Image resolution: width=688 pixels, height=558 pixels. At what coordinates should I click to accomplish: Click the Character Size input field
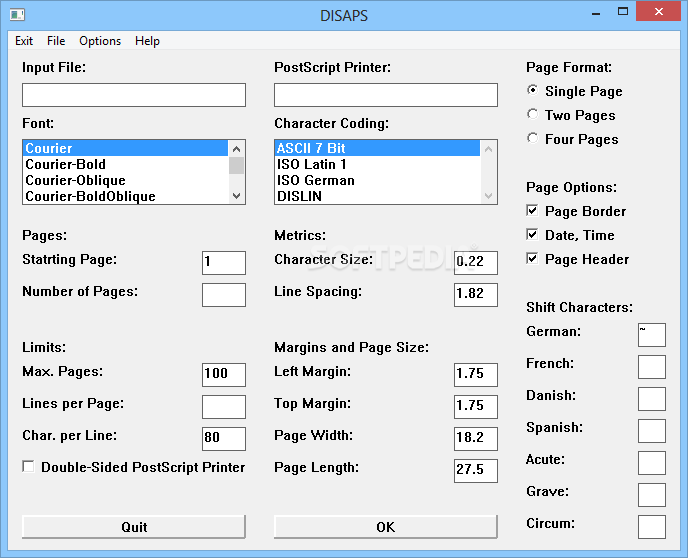pos(476,263)
